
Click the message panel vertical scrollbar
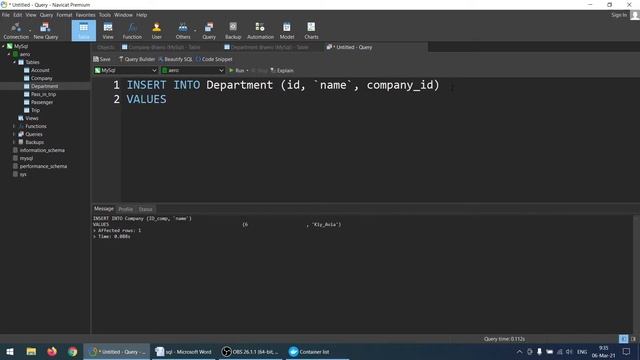636,273
